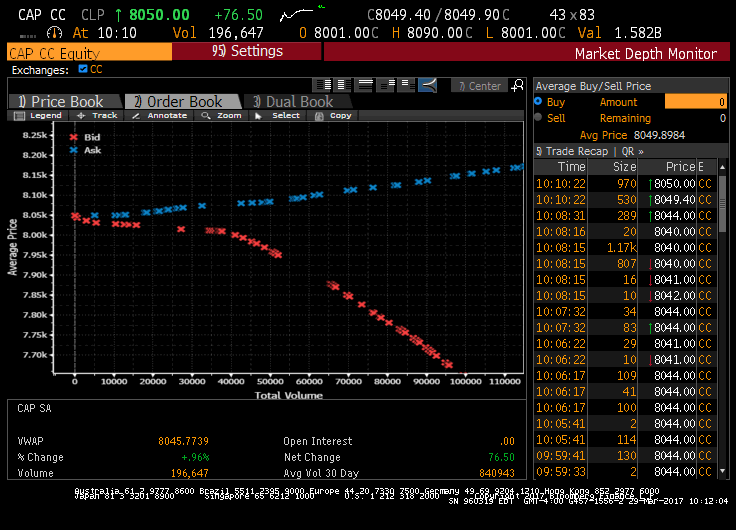Enable the chart Zoom magnifier tool
The image size is (736, 530).
pos(221,115)
